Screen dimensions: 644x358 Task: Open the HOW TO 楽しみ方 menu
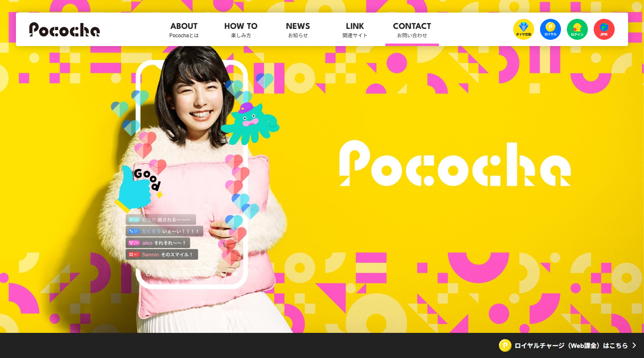tap(241, 30)
